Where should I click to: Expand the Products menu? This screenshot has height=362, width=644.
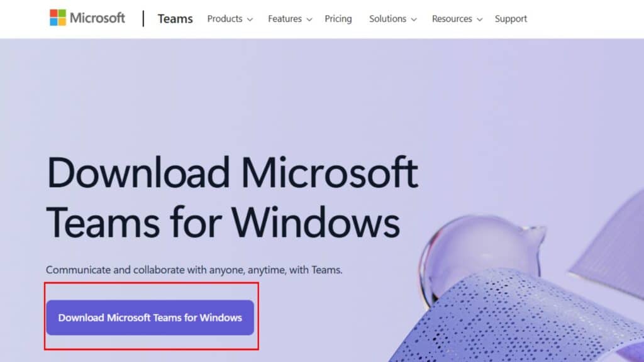pyautogui.click(x=230, y=19)
